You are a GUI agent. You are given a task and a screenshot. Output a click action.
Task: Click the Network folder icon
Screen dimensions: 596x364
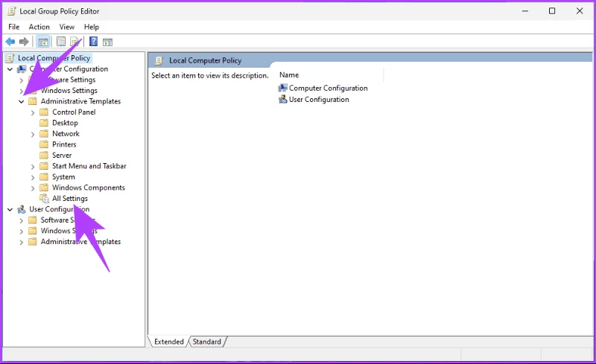pos(44,134)
